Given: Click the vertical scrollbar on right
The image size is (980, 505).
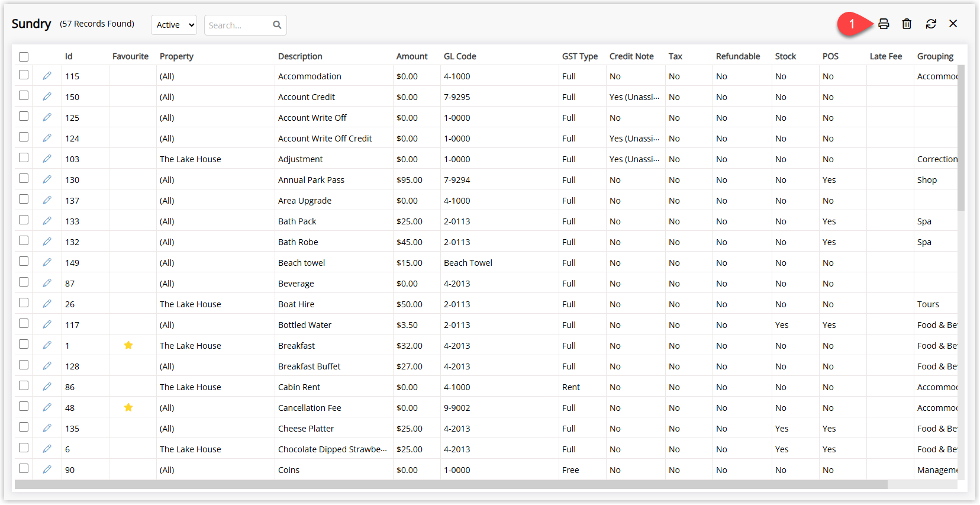Looking at the screenshot, I should click(961, 137).
